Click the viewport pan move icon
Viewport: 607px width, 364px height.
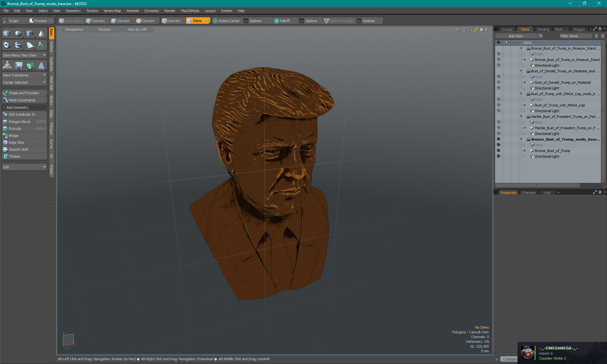(457, 30)
